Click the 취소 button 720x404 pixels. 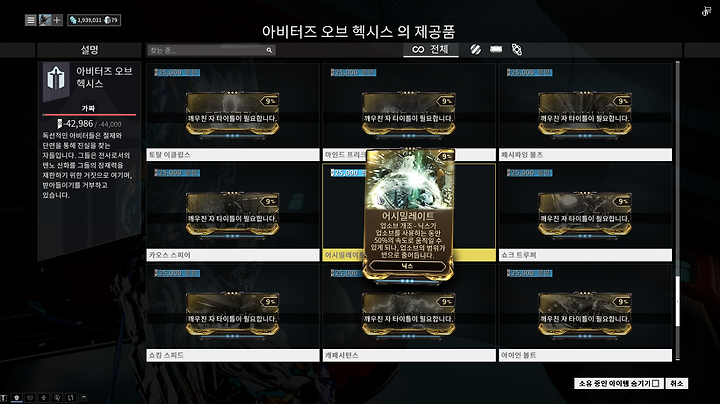676,383
